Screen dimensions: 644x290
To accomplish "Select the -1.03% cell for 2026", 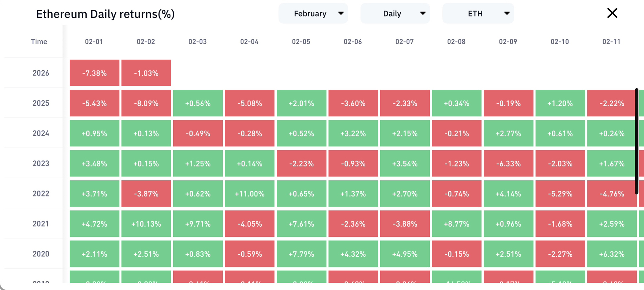I will 146,73.
